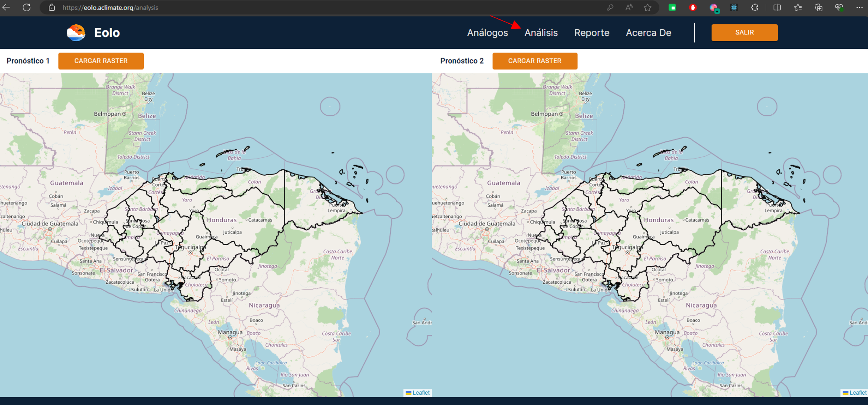Click CARGAR RASTER for Pronóstico 2
This screenshot has height=405, width=868.
535,61
